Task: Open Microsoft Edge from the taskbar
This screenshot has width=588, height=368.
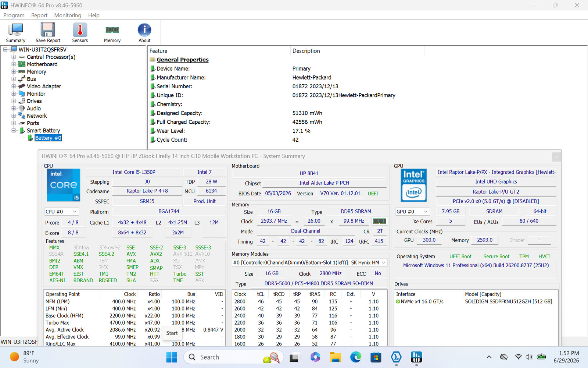Action: click(355, 357)
